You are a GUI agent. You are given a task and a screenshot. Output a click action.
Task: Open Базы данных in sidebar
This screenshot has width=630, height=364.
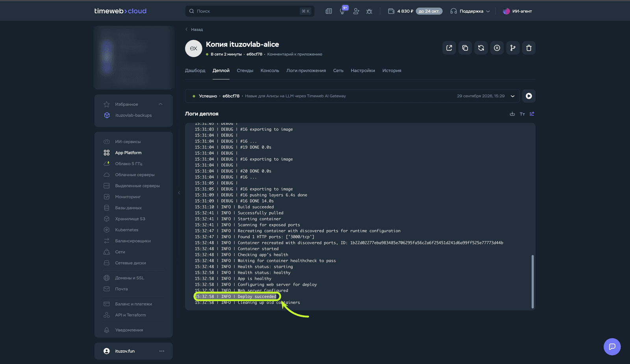pos(128,208)
